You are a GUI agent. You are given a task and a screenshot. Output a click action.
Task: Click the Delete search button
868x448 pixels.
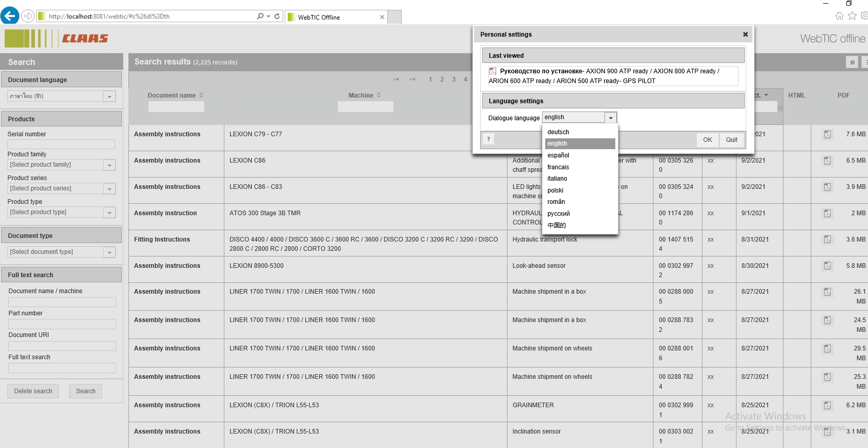[33, 391]
